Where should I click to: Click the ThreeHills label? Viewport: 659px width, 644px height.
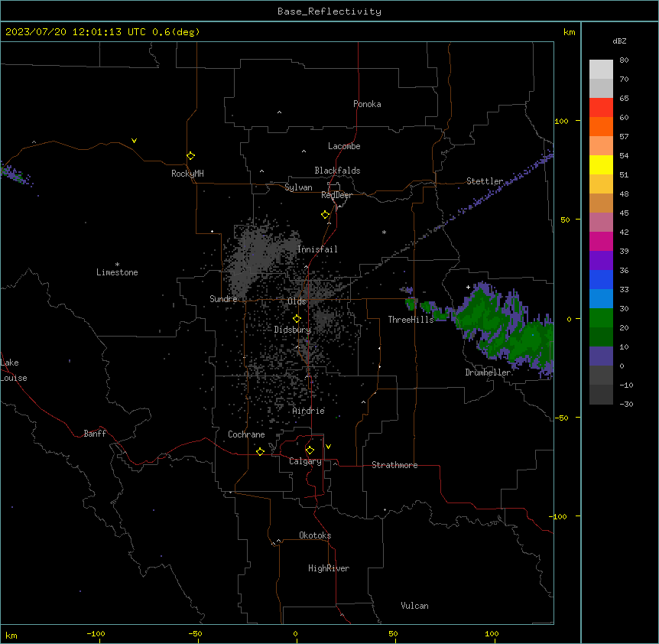[x=411, y=320]
